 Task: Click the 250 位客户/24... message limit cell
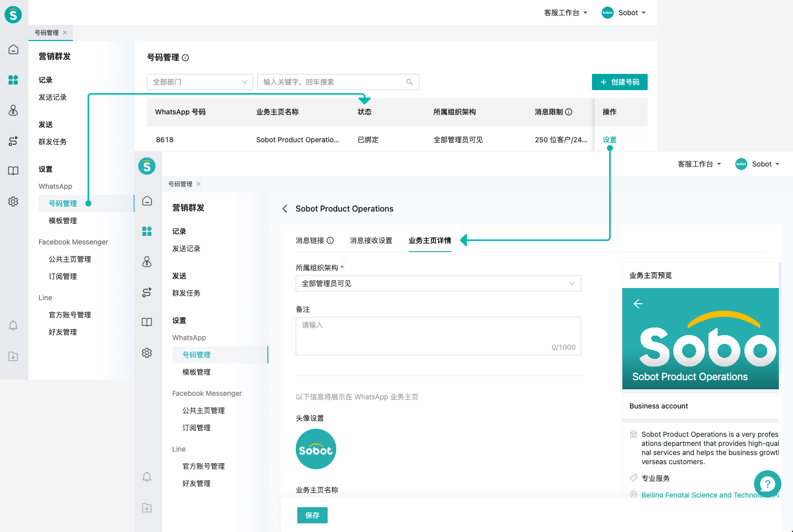(x=561, y=140)
